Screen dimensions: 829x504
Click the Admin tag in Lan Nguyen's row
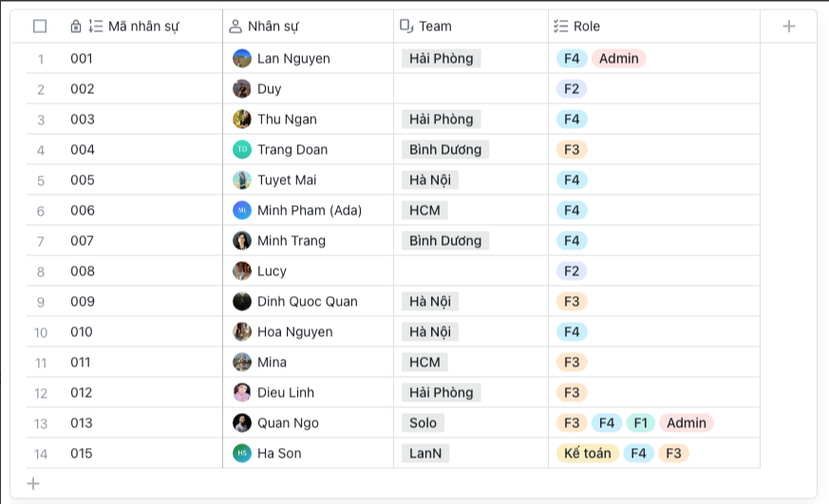click(619, 59)
